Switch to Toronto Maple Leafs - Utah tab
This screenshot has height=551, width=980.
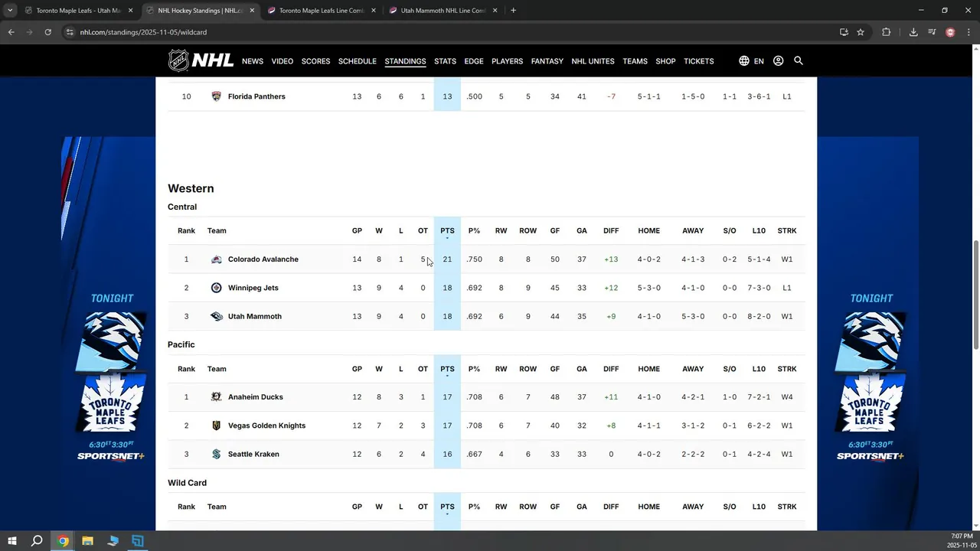click(79, 11)
